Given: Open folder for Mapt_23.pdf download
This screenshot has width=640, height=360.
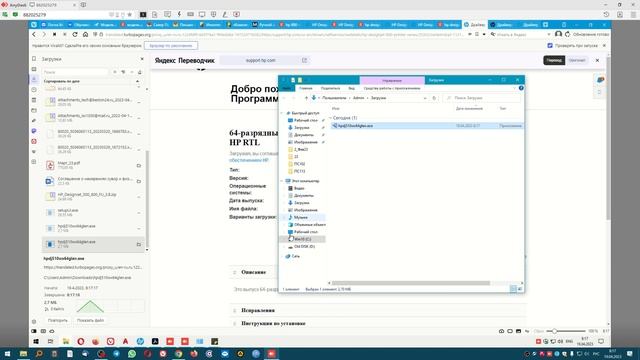Looking at the screenshot, I should [139, 165].
